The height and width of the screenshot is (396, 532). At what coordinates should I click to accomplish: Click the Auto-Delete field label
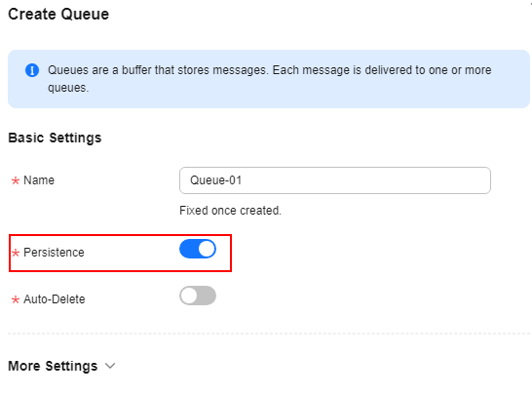click(55, 299)
